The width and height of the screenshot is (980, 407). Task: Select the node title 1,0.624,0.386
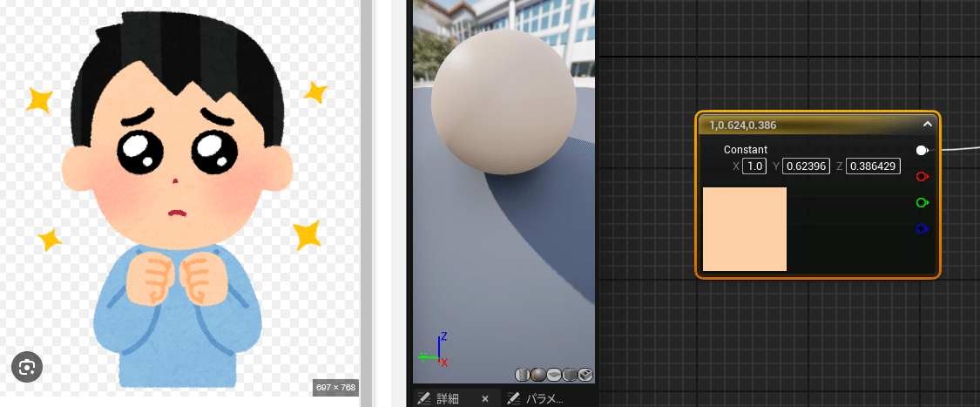coord(742,125)
